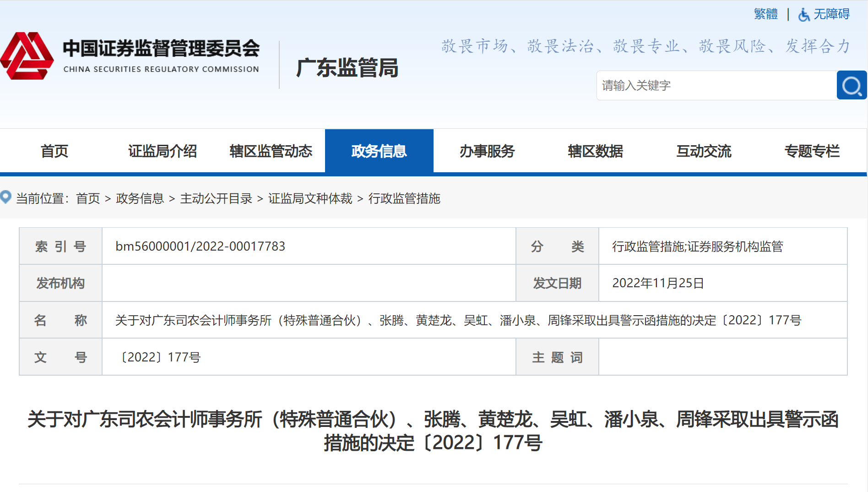
Task: Switch to Traditional Chinese via 繁體
Action: pos(765,14)
